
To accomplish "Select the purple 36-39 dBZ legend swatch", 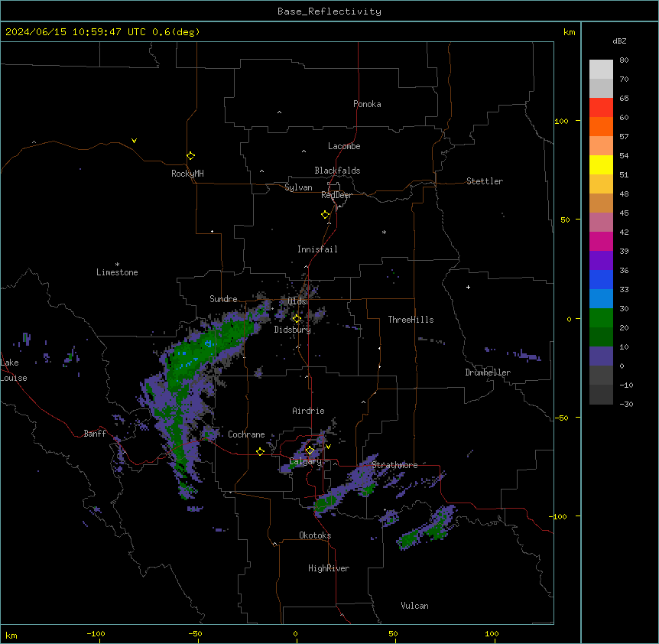I will pos(601,260).
